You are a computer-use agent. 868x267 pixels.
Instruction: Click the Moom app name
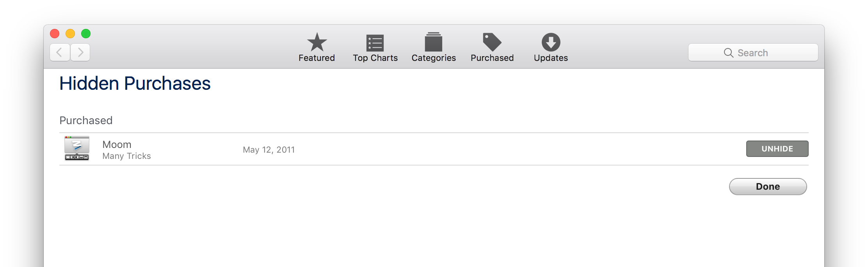[x=117, y=144]
